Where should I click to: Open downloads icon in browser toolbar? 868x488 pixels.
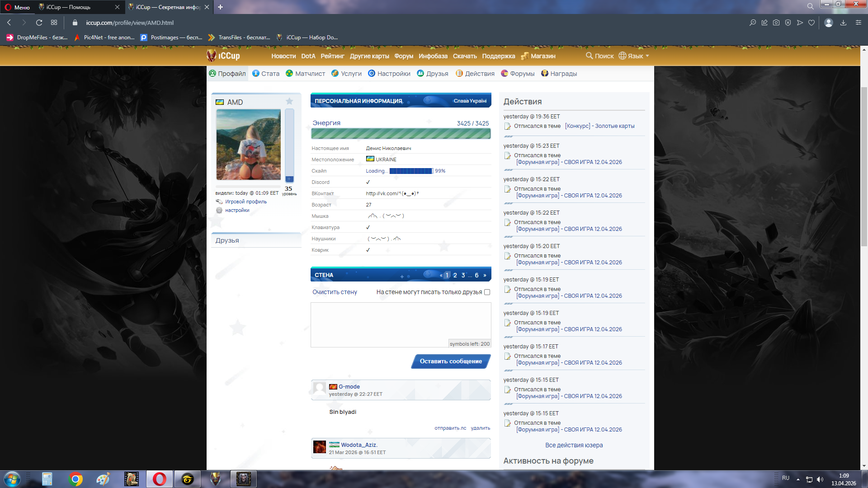843,23
